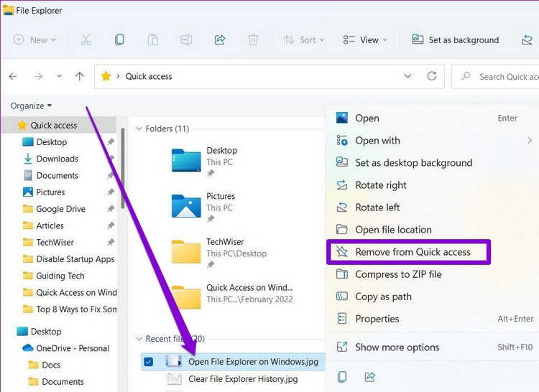The width and height of the screenshot is (539, 392).
Task: Choose Rotate left in context menu
Action: [433, 207]
